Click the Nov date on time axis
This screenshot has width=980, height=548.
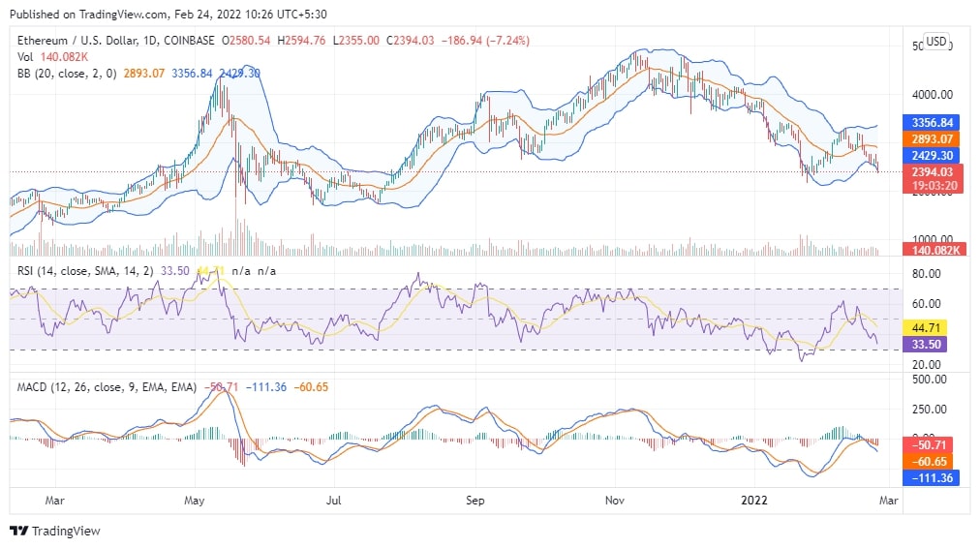click(x=614, y=501)
